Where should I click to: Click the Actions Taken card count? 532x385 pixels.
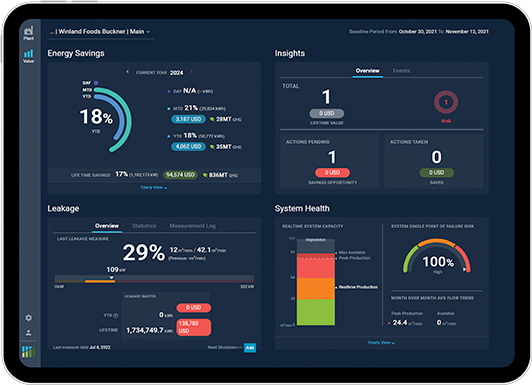click(x=436, y=157)
